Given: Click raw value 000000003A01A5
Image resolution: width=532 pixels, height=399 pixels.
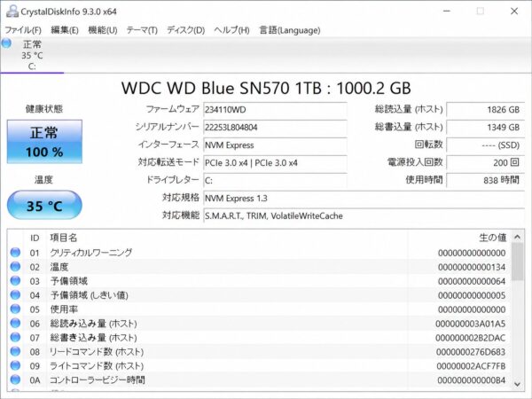Looking at the screenshot, I should click(471, 324).
